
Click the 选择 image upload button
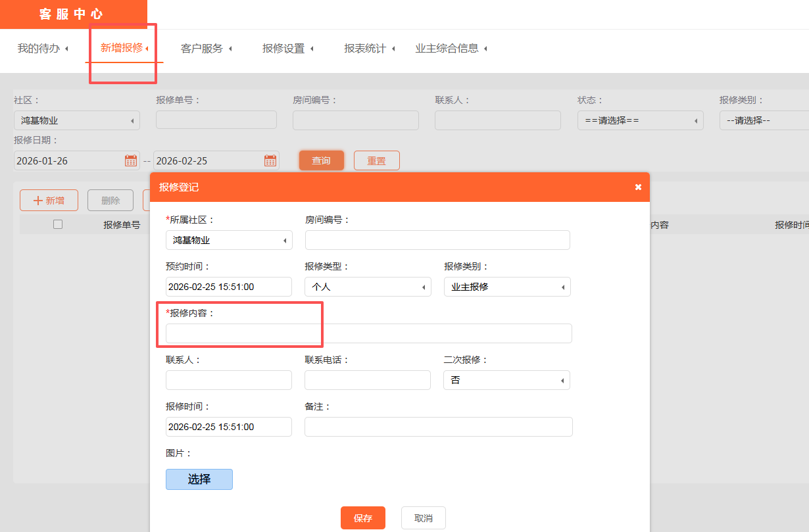click(199, 479)
